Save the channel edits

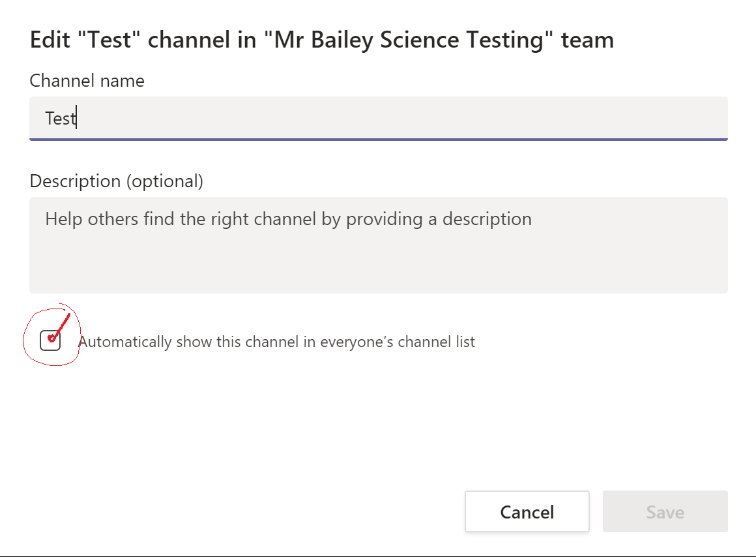click(x=665, y=511)
